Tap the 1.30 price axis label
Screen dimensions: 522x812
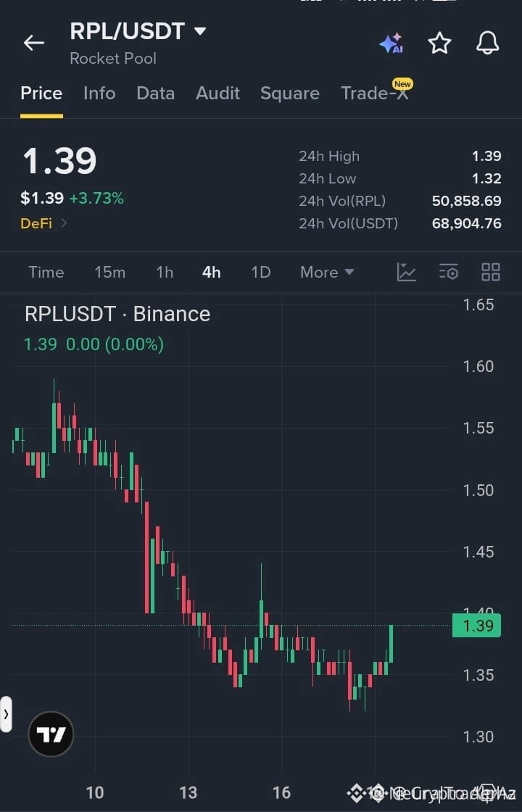point(478,737)
